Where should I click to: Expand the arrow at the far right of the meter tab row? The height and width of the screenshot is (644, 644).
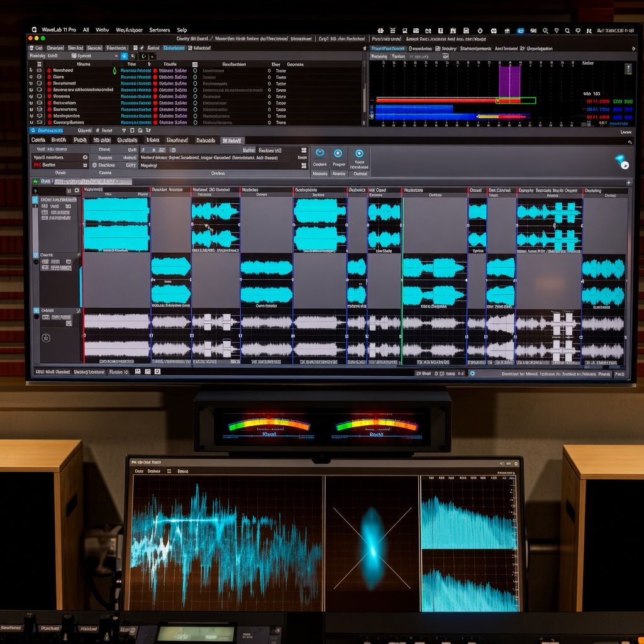click(x=633, y=48)
